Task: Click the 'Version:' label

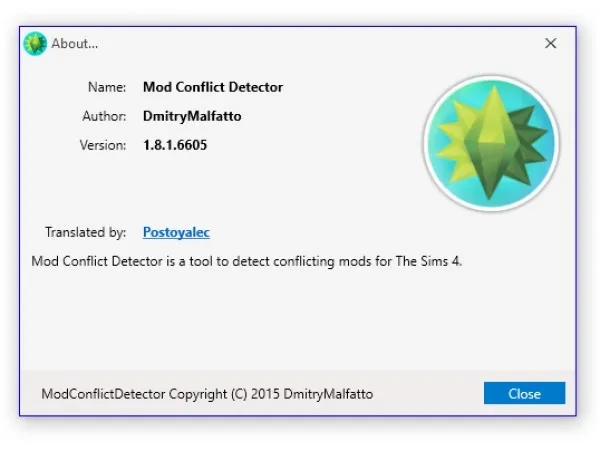Action: [x=103, y=145]
